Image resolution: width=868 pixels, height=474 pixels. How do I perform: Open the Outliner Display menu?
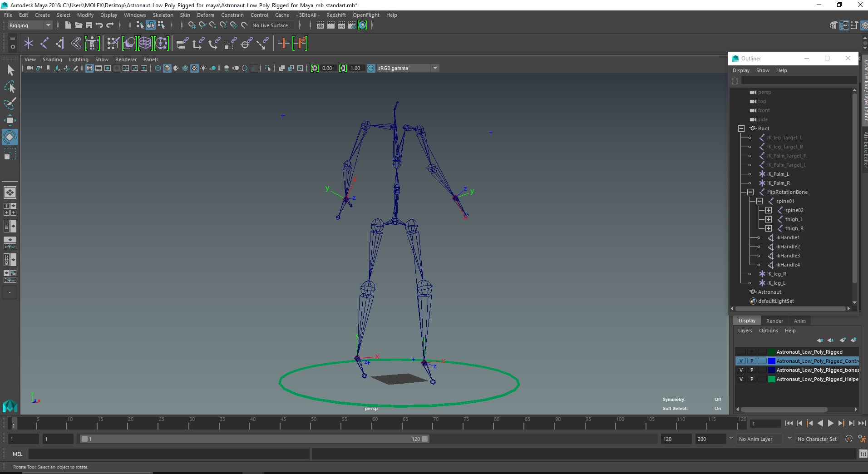[741, 70]
